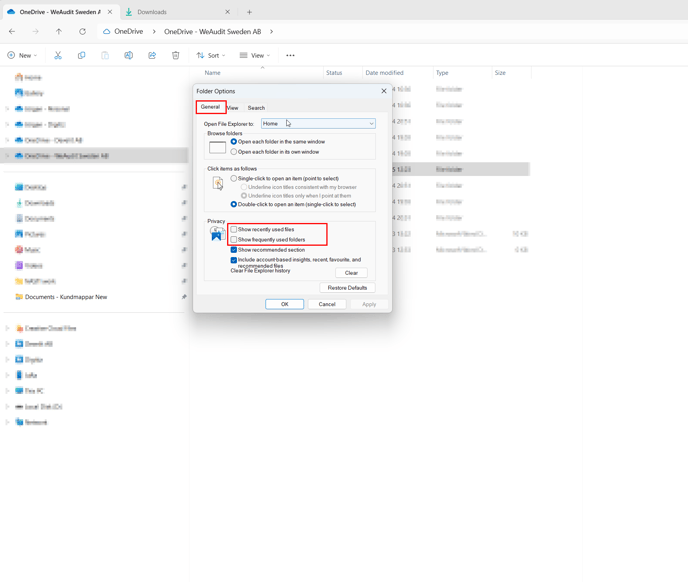Enable Show recently used files checkbox

pos(234,230)
